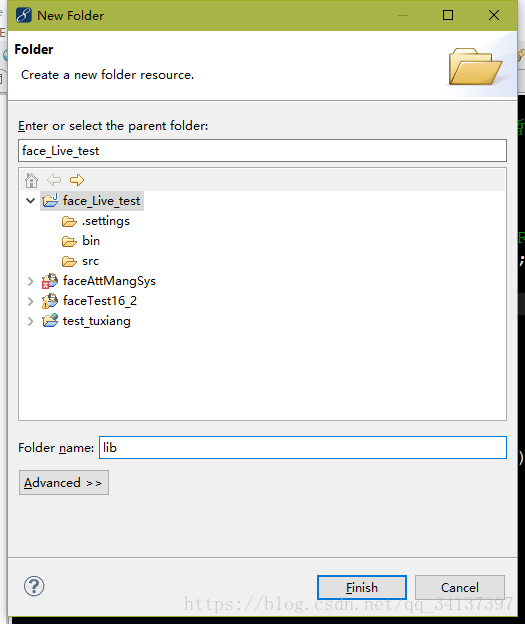Maximize the New Folder dialog
The image size is (525, 624).
pos(448,15)
